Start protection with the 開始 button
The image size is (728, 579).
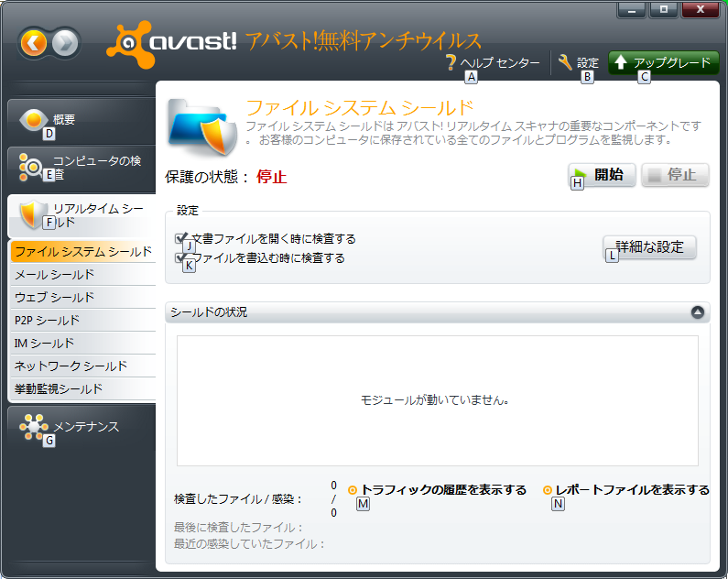click(603, 175)
